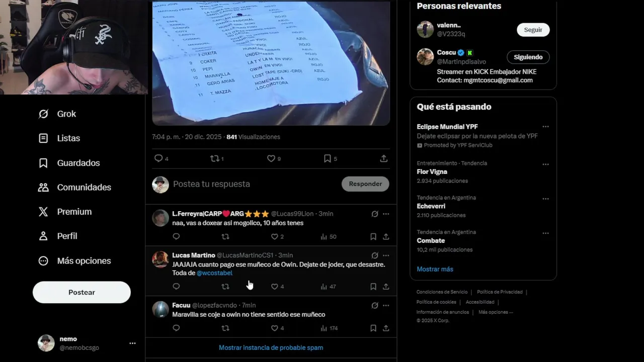The image size is (644, 362).
Task: Like Lucas Martino's reply
Action: 275,287
